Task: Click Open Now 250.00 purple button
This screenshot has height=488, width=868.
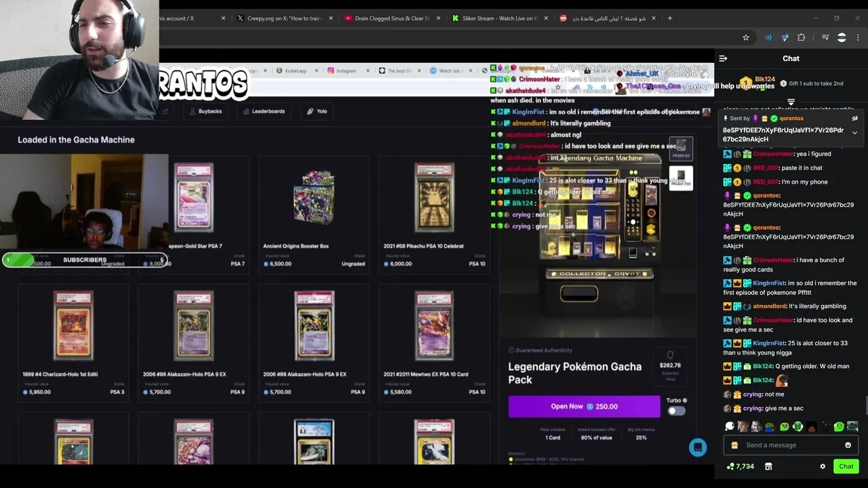Action: (584, 407)
